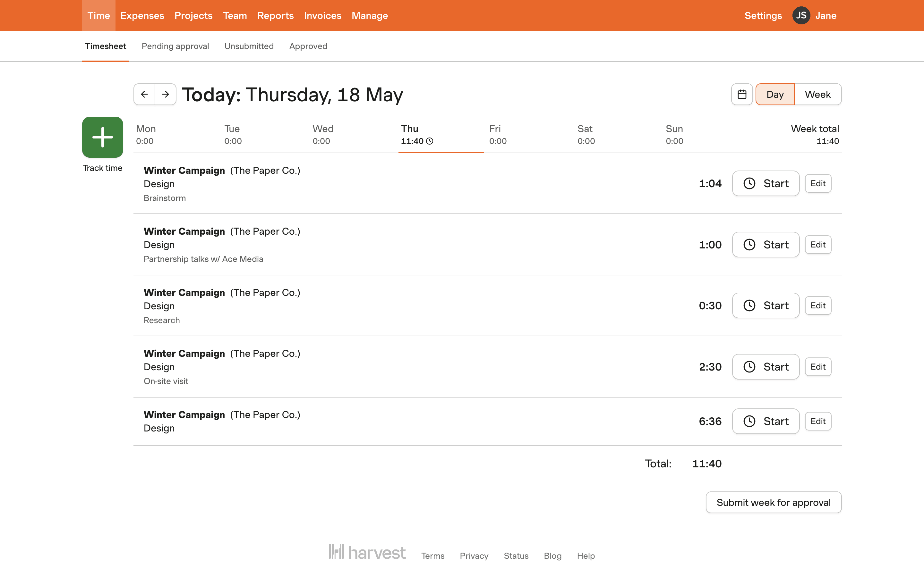Viewport: 924px width, 577px height.
Task: Open the calendar date picker icon
Action: pyautogui.click(x=741, y=94)
